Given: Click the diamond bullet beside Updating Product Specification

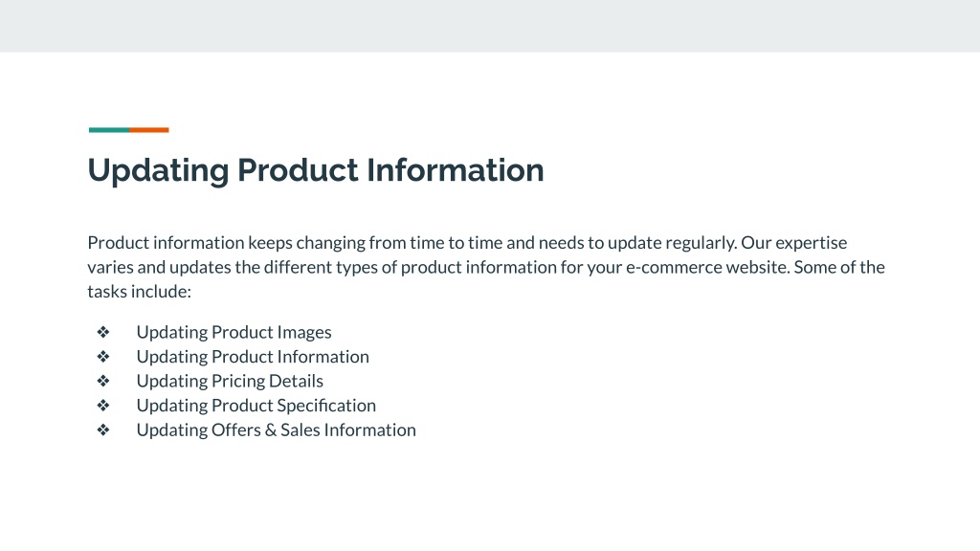Looking at the screenshot, I should (x=103, y=405).
